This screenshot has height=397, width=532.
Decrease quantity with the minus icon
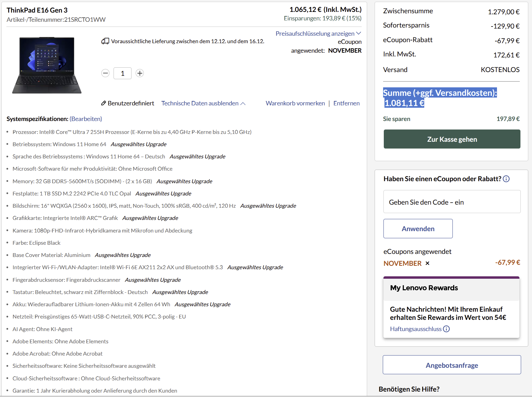click(105, 73)
